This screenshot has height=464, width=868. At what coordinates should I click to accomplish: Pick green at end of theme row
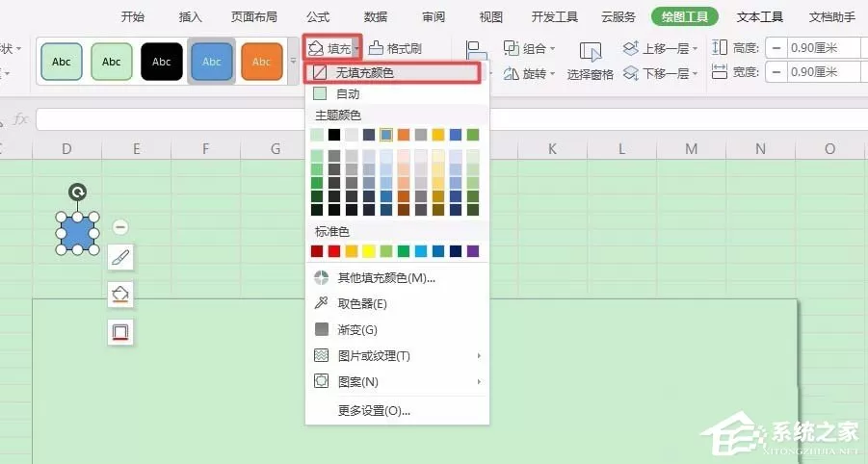tap(473, 135)
